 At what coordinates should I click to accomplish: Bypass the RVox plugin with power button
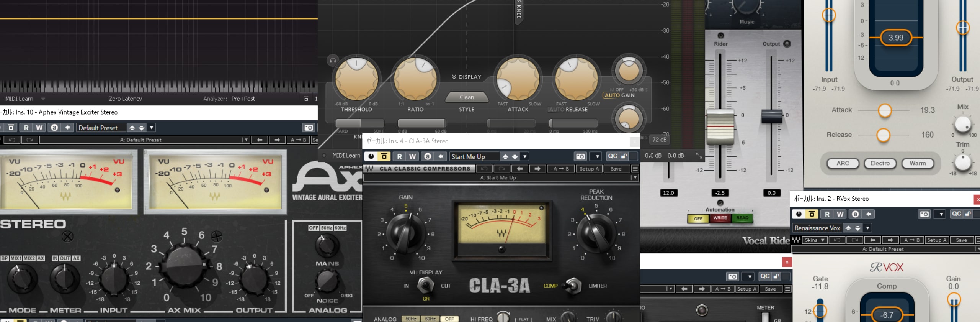pos(799,214)
